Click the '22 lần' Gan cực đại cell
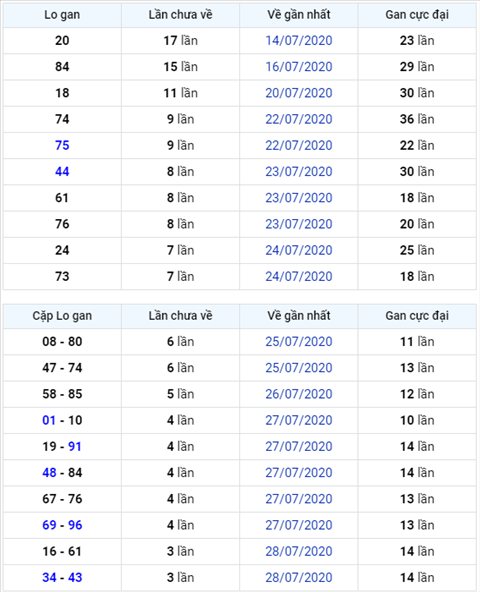 pyautogui.click(x=417, y=145)
